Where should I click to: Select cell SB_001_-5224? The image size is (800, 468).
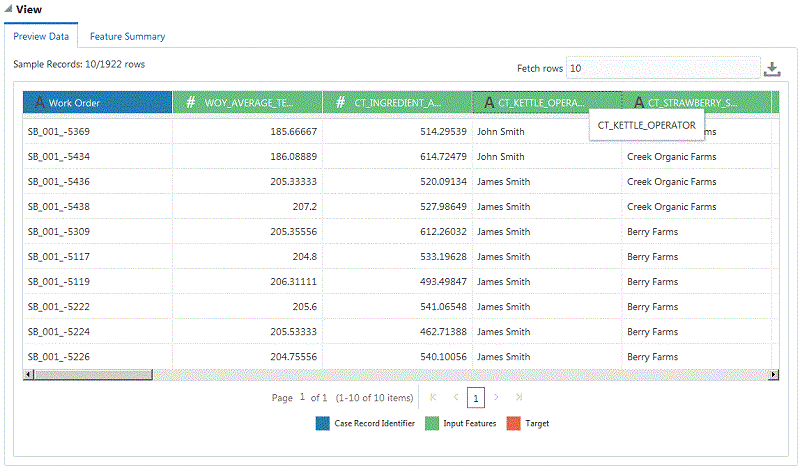[x=59, y=332]
